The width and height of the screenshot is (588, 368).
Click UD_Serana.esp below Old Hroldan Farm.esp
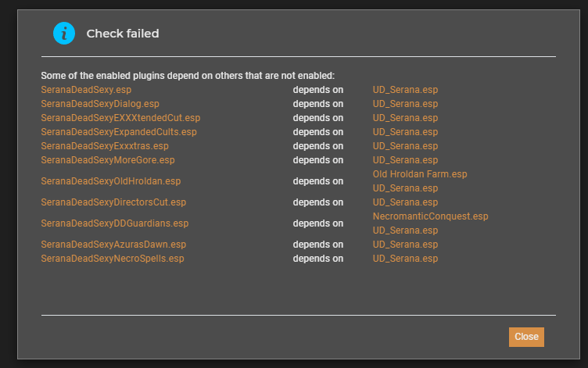coord(405,188)
